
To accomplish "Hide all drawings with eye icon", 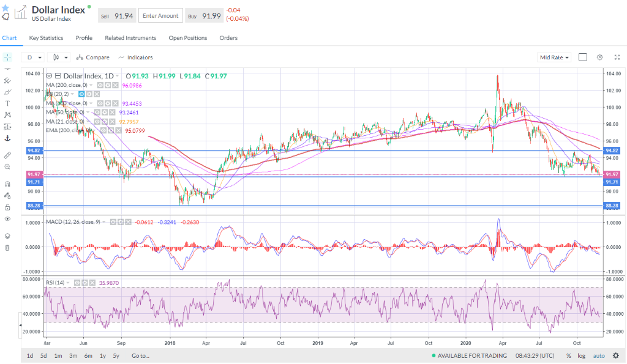I will (7, 219).
